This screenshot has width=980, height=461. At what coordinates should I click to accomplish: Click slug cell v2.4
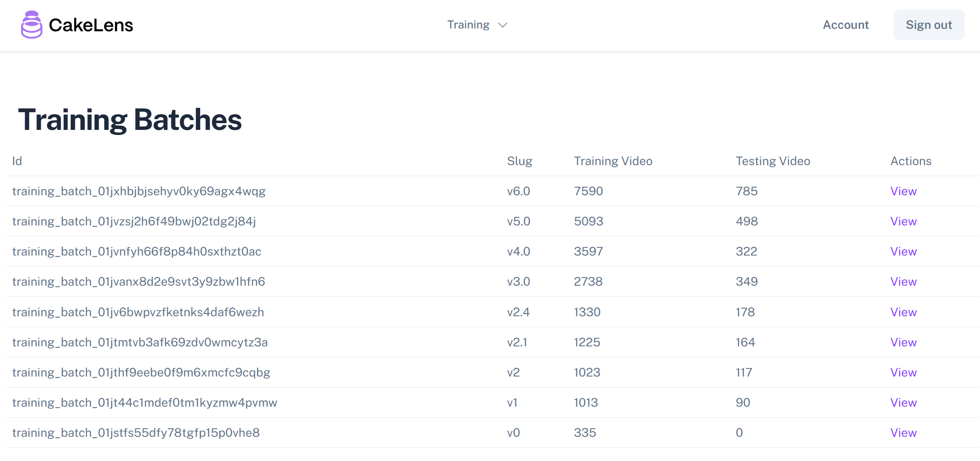(518, 312)
